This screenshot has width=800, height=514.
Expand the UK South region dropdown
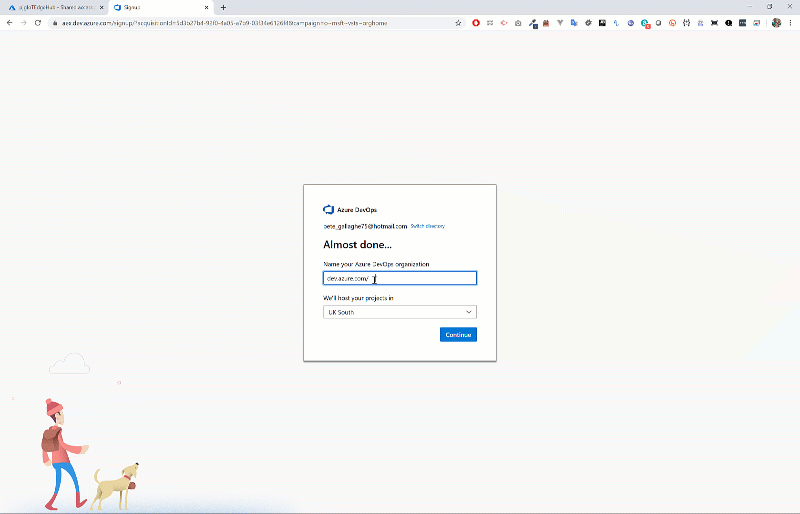click(x=400, y=312)
